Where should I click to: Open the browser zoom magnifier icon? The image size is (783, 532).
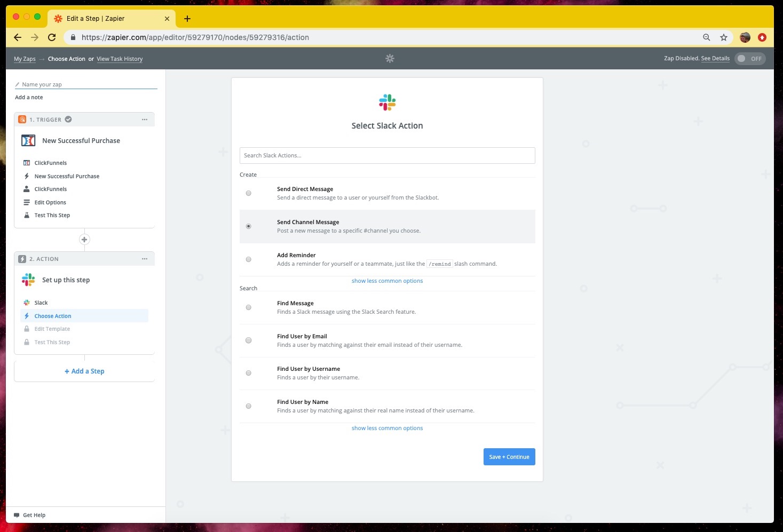pyautogui.click(x=707, y=37)
